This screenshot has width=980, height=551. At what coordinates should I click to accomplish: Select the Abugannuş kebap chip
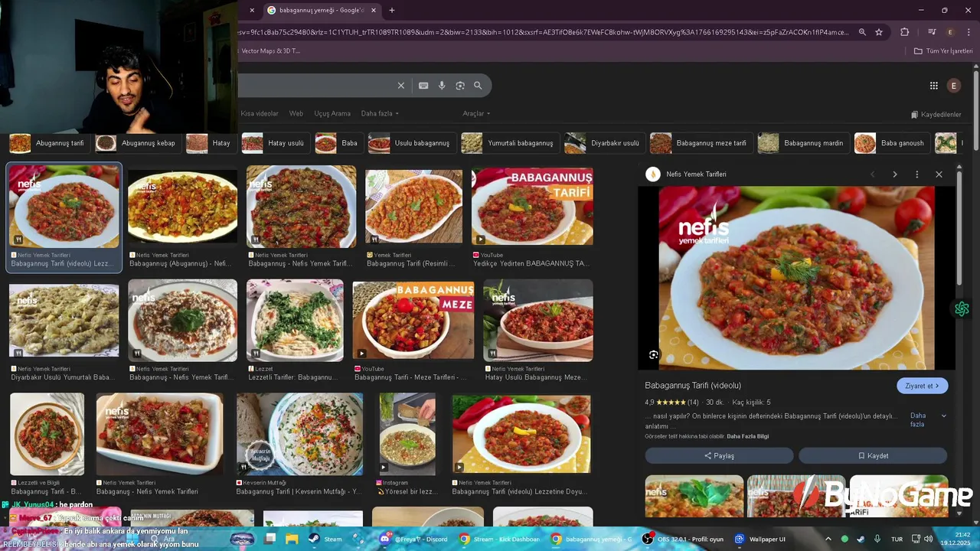pos(137,143)
